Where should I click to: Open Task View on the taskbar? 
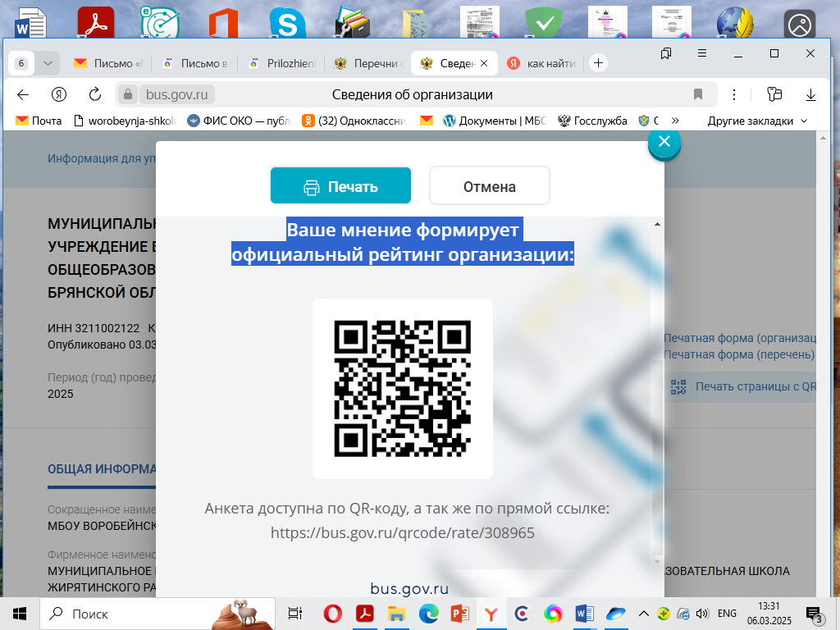click(295, 614)
